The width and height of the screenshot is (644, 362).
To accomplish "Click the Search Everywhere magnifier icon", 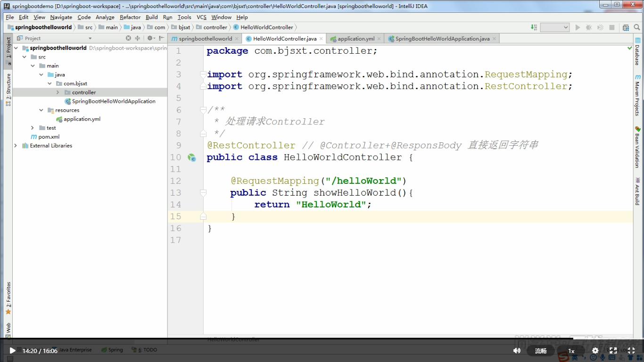I will pos(637,27).
